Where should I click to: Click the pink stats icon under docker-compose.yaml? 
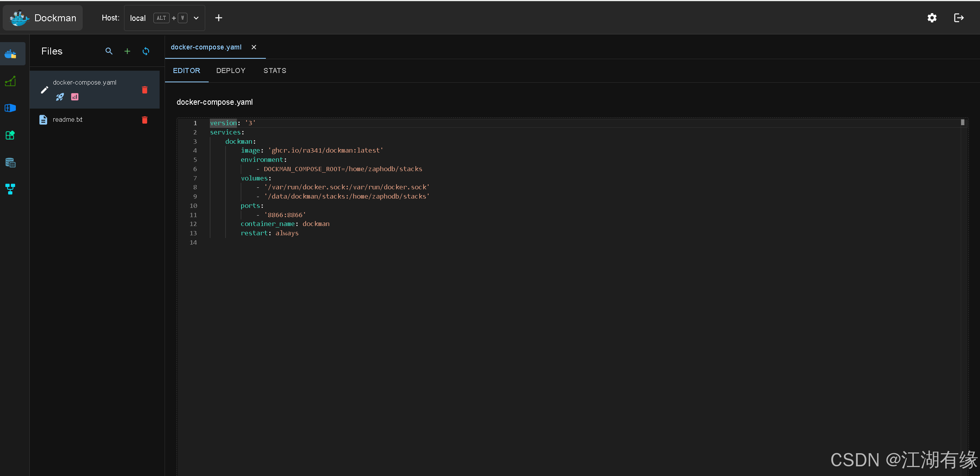tap(75, 97)
